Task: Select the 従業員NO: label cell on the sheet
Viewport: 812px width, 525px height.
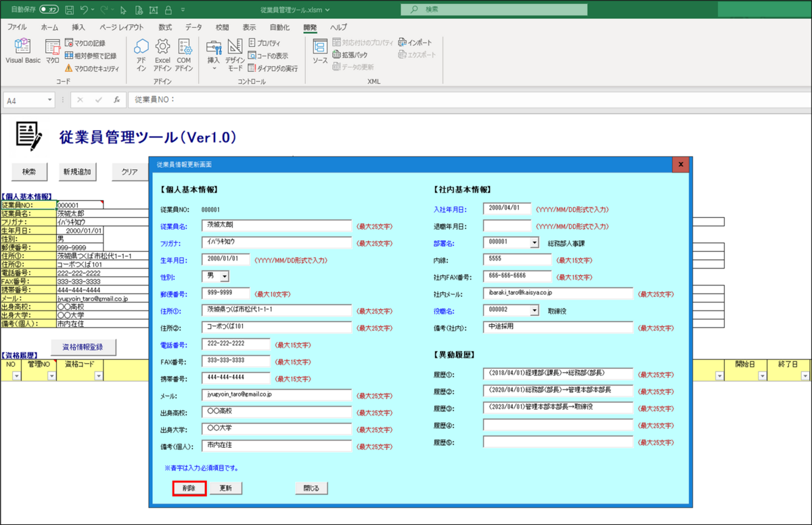Action: (28, 205)
